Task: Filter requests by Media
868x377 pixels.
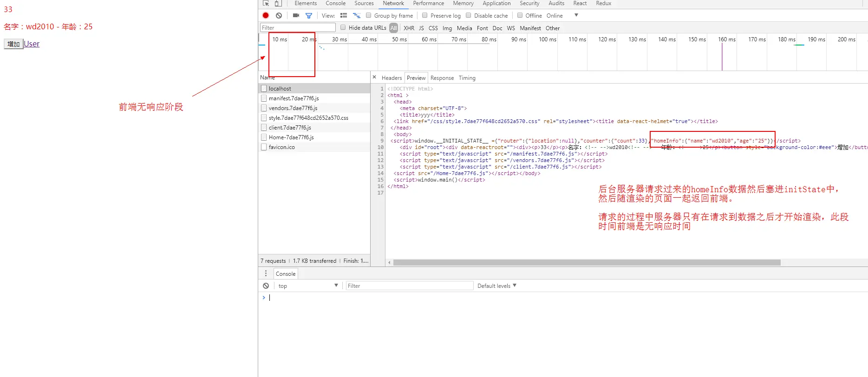Action: [x=464, y=28]
